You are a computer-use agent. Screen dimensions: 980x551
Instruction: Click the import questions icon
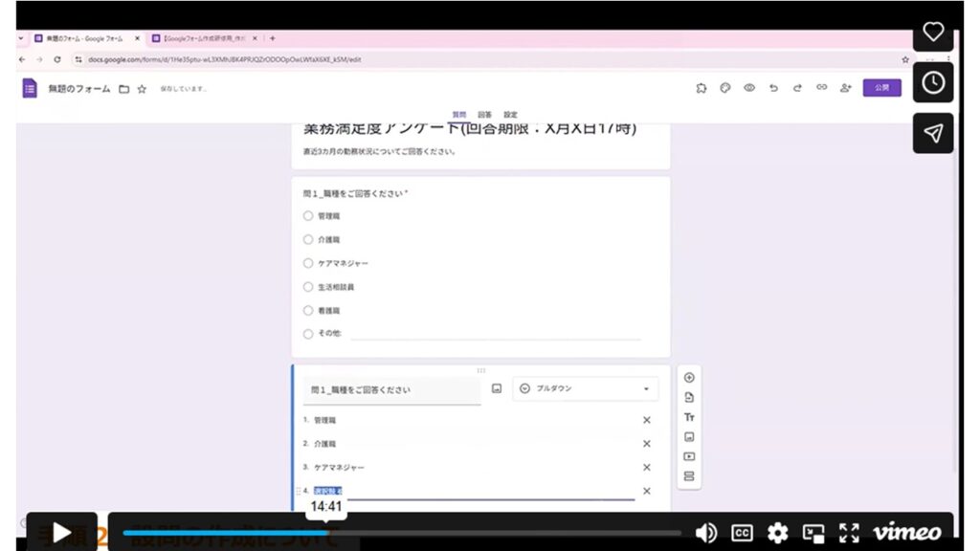click(689, 397)
